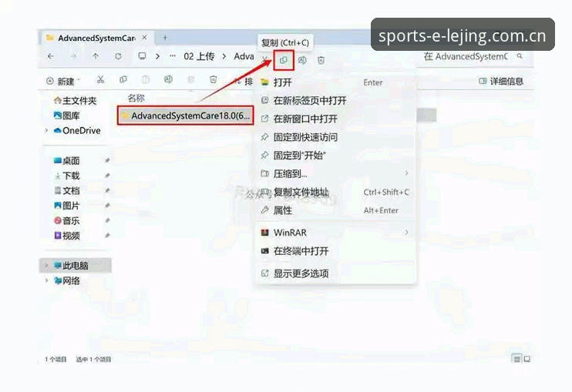Select the AdvancedSystemCare18.0 folder
Image resolution: width=572 pixels, height=392 pixels.
185,116
